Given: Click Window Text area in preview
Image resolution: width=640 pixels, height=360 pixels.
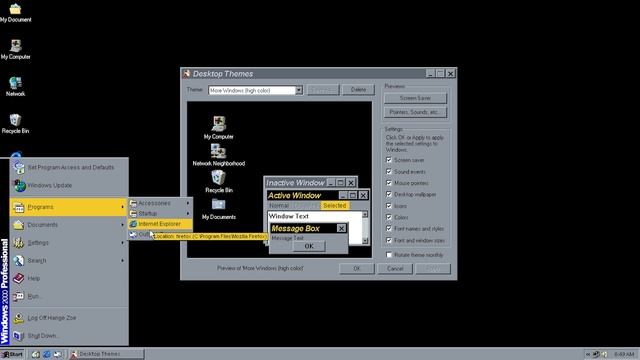Looking at the screenshot, I should 289,216.
